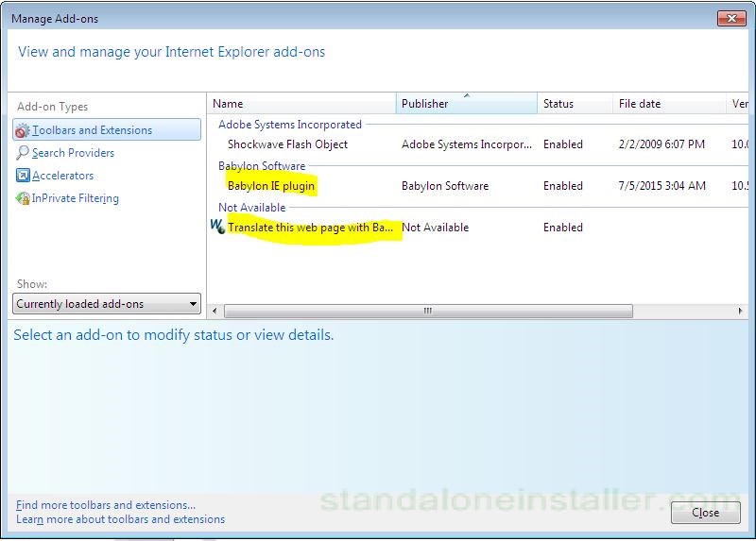
Task: Click the Close button
Action: [x=705, y=513]
